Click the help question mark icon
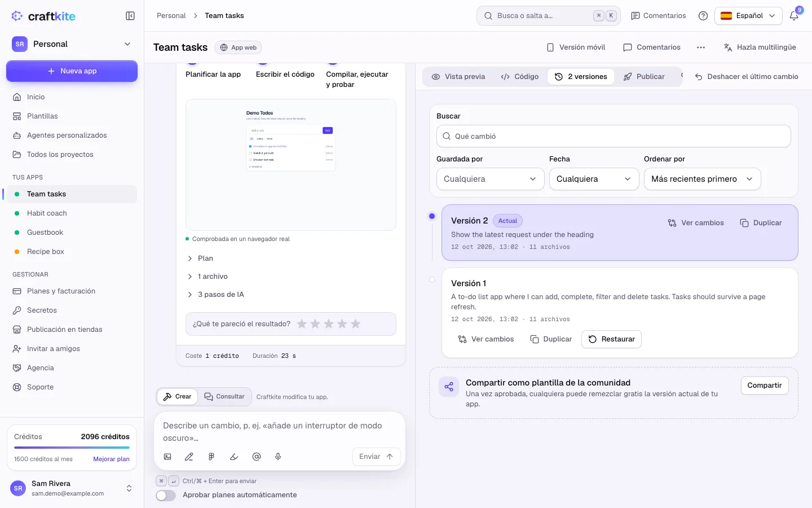812x508 pixels. [703, 16]
